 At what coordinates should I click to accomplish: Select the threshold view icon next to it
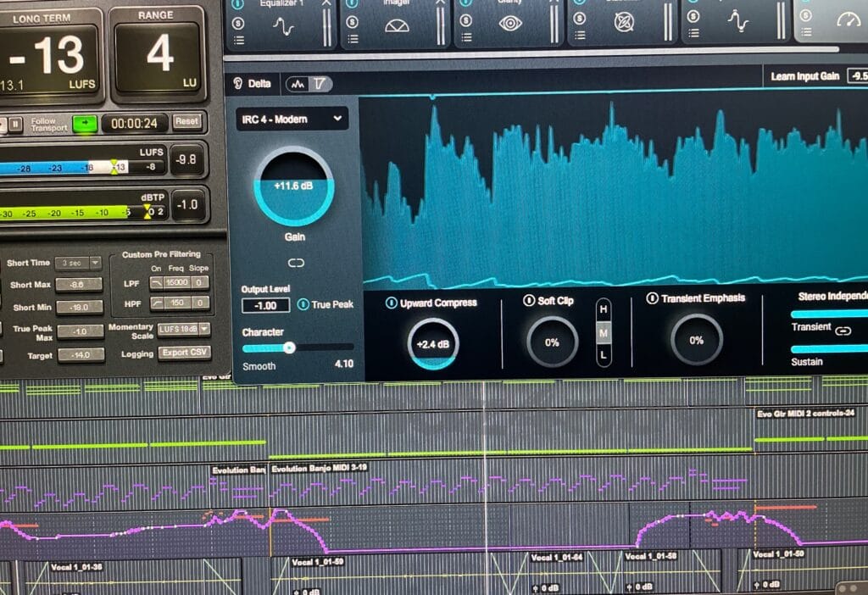(319, 84)
